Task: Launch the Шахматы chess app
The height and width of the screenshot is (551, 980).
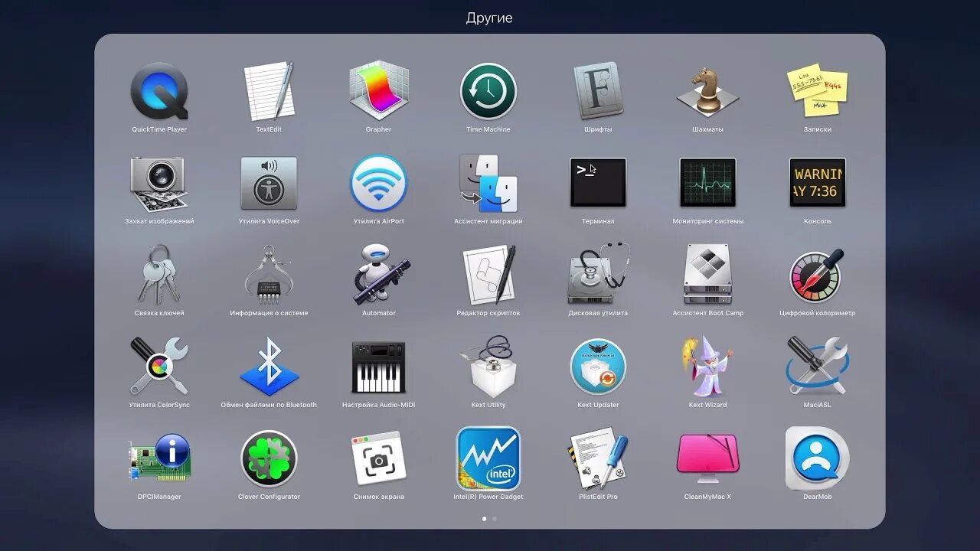Action: [707, 91]
